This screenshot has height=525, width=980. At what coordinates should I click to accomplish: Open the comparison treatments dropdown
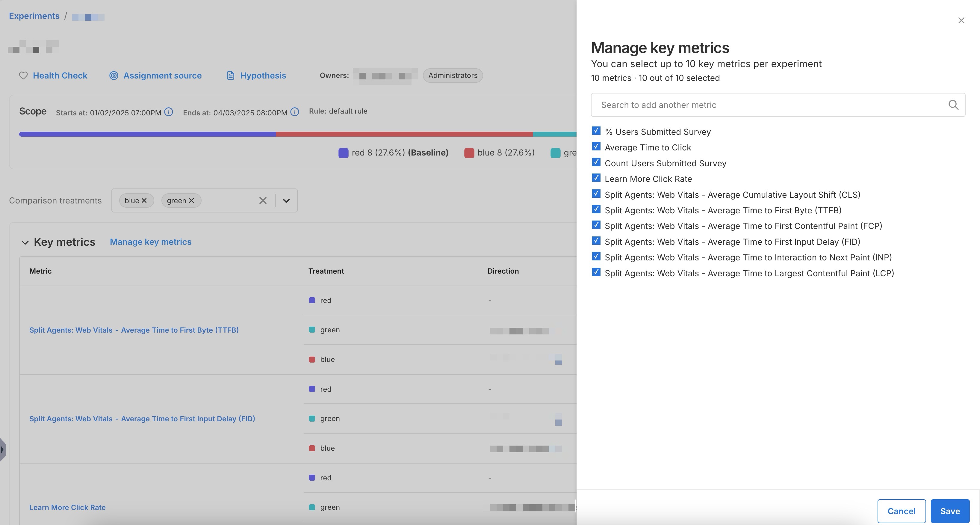[x=286, y=200]
